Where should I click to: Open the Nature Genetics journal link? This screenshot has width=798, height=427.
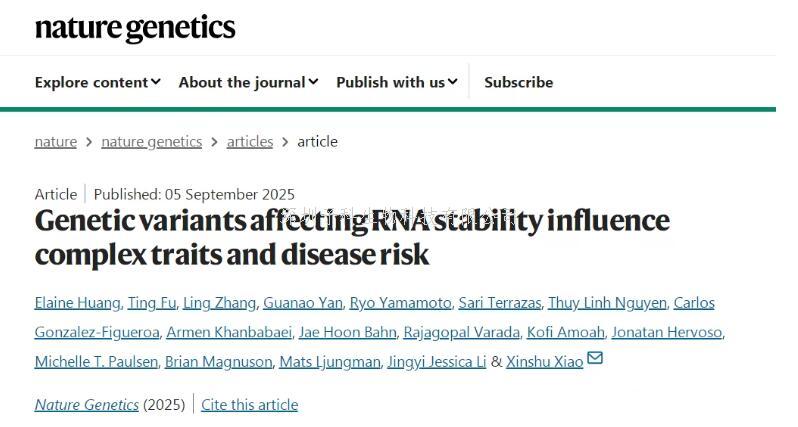(86, 404)
